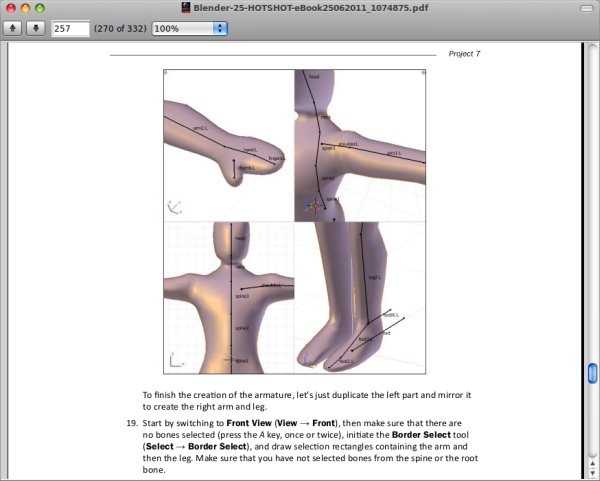Click the scrollbar down arrow at bottom right

pos(592,473)
